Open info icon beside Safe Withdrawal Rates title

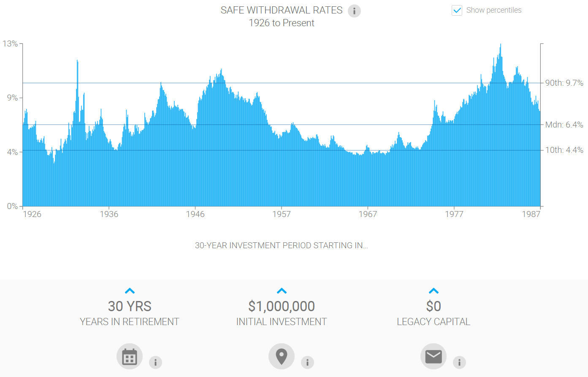(354, 11)
